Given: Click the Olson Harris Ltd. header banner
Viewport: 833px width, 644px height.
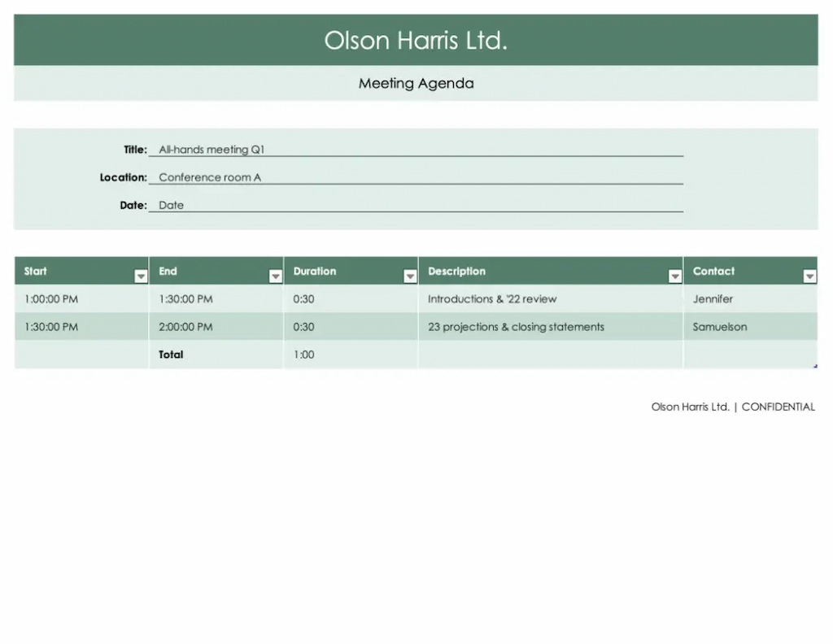Looking at the screenshot, I should [416, 40].
